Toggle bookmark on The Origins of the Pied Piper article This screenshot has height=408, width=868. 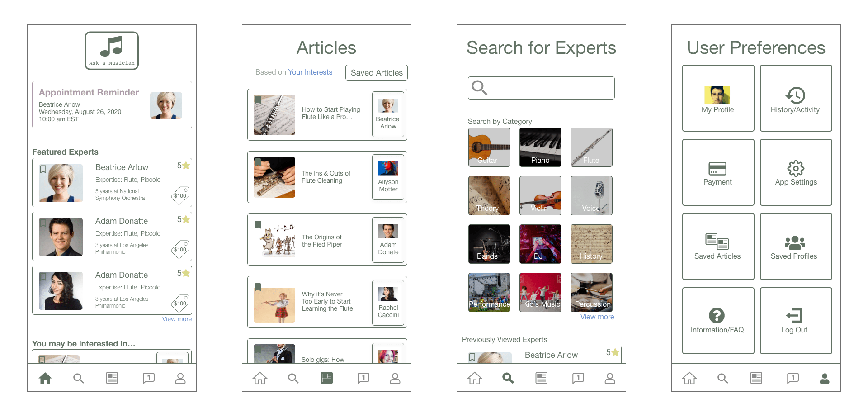tap(258, 224)
